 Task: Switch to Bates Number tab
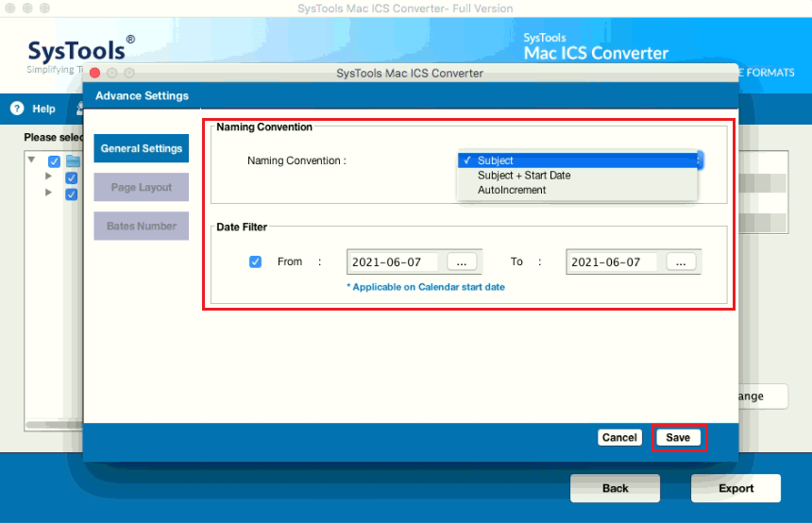[x=142, y=226]
